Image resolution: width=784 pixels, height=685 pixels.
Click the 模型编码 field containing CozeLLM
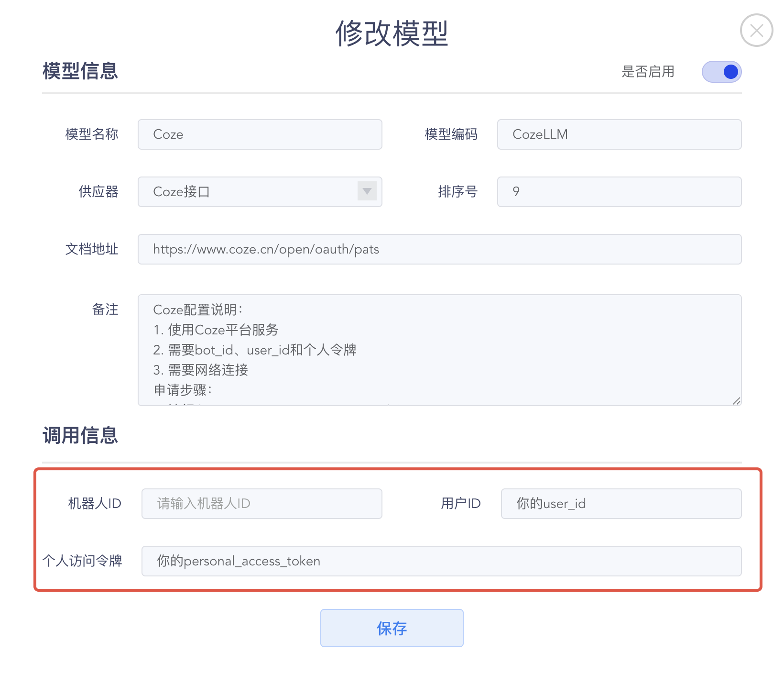click(620, 134)
